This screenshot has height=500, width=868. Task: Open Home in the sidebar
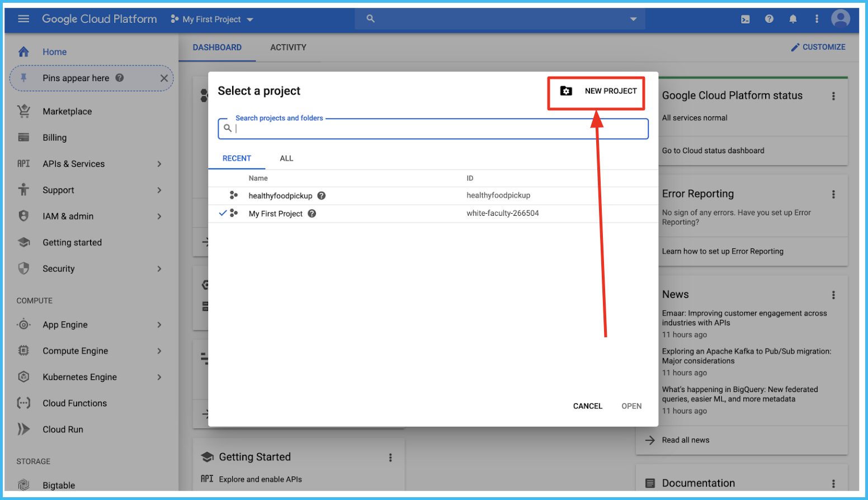click(54, 52)
